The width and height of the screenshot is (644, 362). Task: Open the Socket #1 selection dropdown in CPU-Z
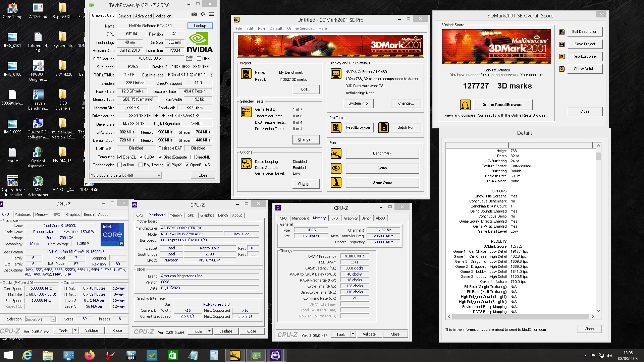tap(40, 319)
